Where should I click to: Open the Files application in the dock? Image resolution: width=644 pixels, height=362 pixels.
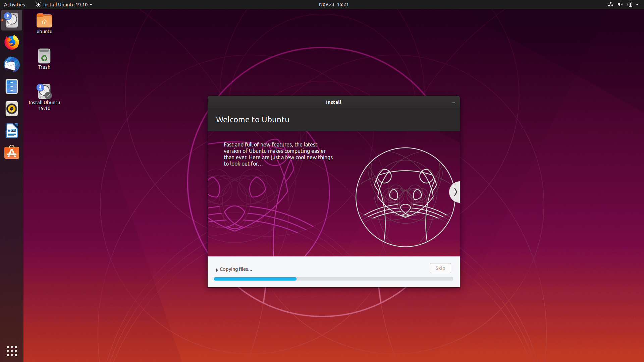pos(11,86)
